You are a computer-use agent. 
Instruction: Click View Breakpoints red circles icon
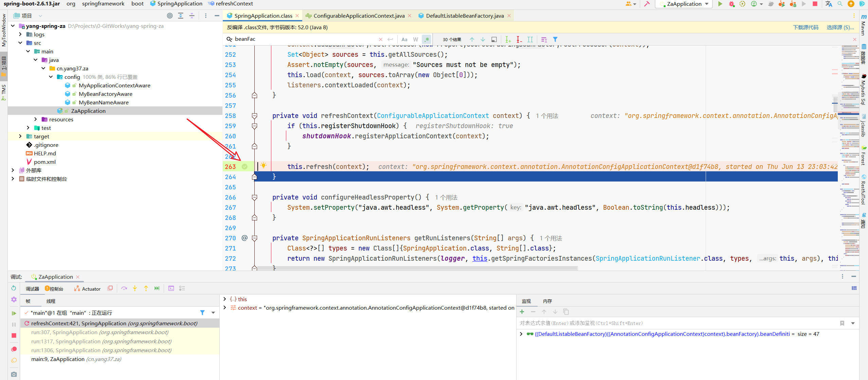14,349
